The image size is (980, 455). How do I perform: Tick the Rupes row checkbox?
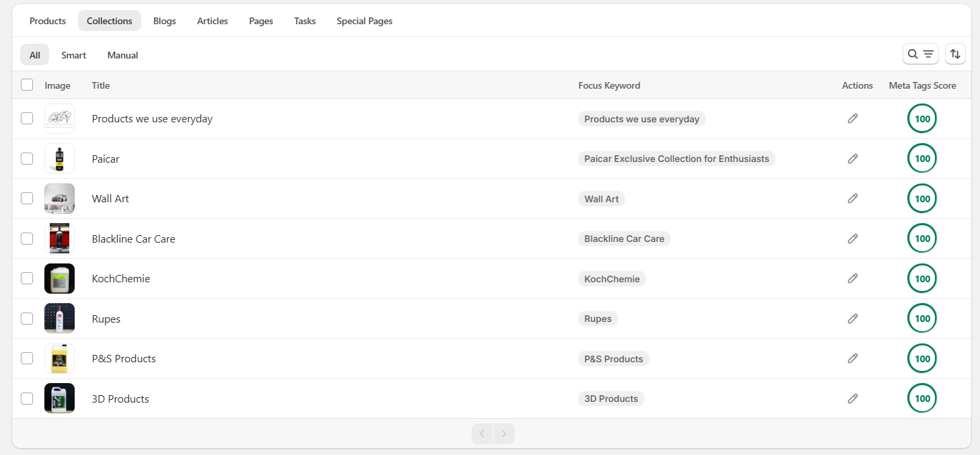tap(27, 319)
